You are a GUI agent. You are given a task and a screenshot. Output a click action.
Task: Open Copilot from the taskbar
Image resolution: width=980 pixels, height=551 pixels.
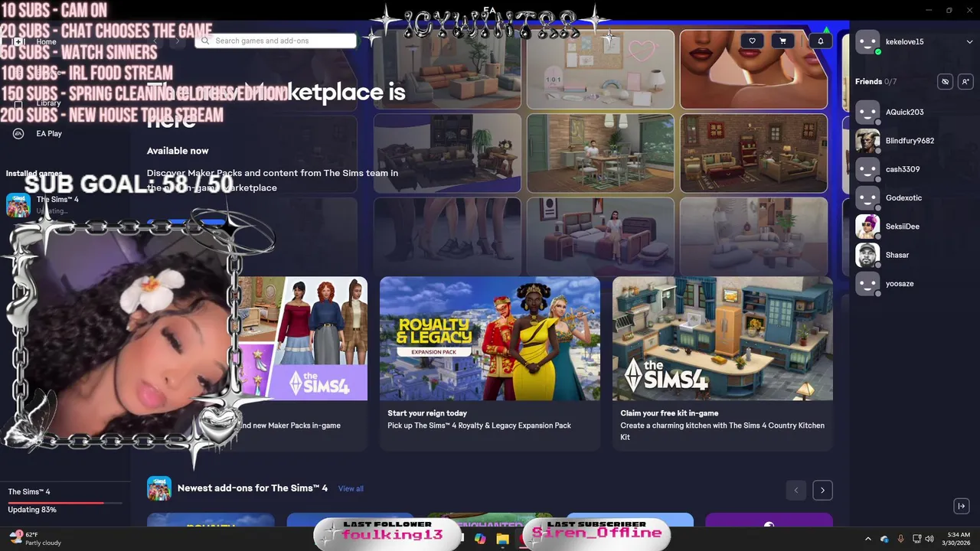[x=480, y=539]
